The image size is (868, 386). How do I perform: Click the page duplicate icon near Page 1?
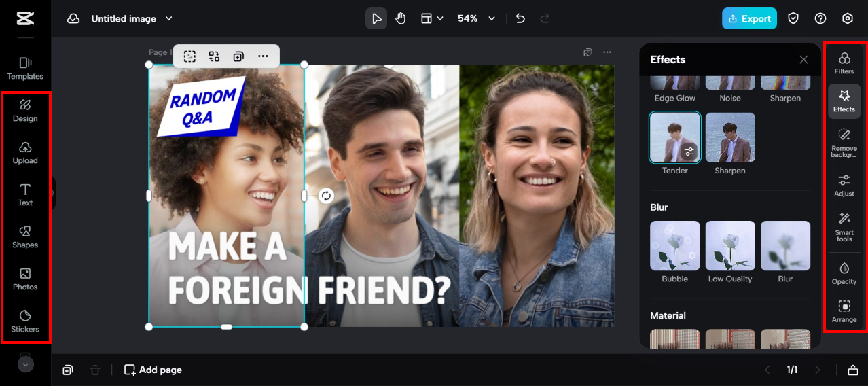[x=587, y=52]
